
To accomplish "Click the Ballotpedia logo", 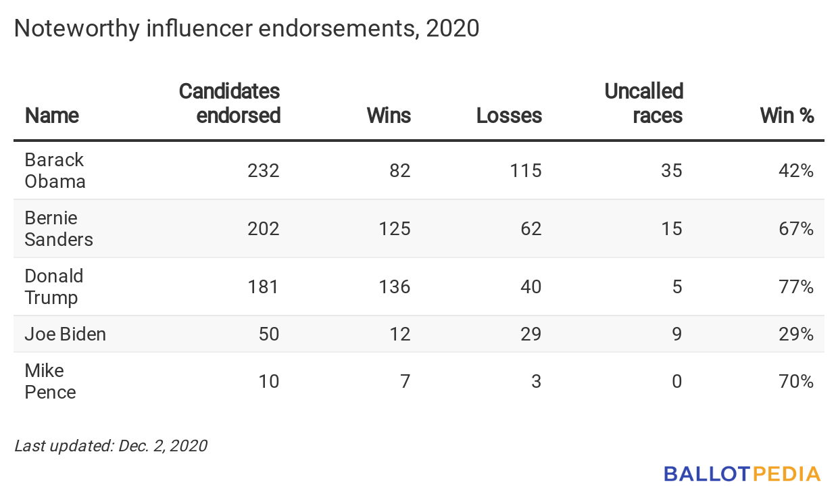I will tap(742, 474).
